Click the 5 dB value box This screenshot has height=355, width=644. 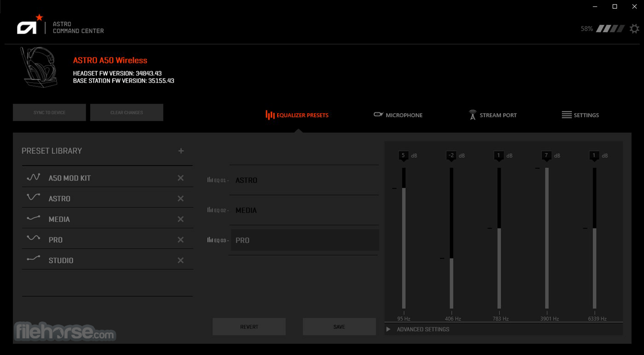403,155
